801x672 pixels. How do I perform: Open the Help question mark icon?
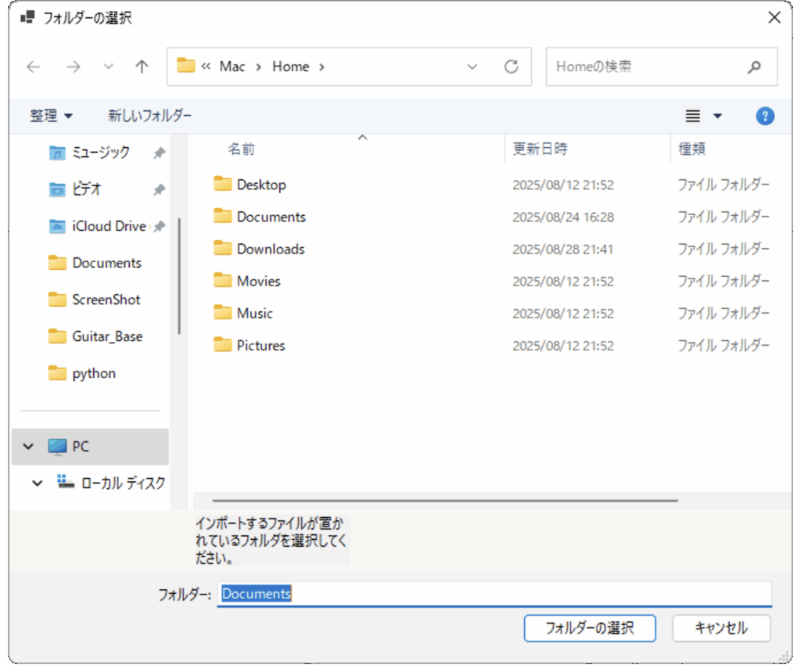tap(764, 115)
